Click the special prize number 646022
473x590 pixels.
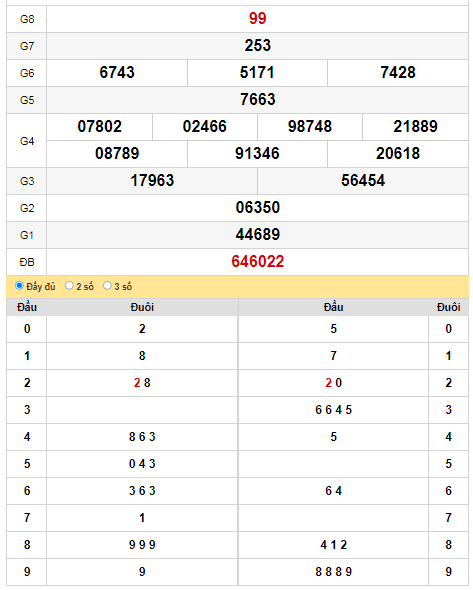point(257,262)
